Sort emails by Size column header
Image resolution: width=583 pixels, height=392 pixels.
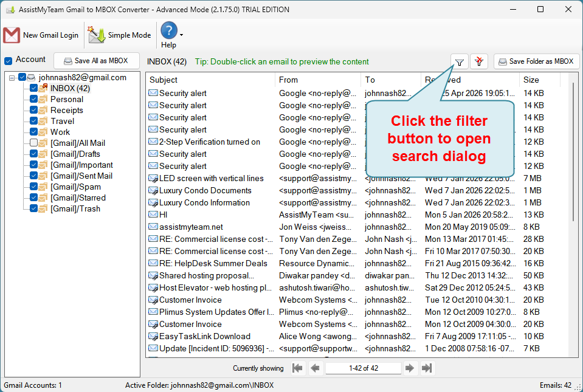tap(531, 80)
